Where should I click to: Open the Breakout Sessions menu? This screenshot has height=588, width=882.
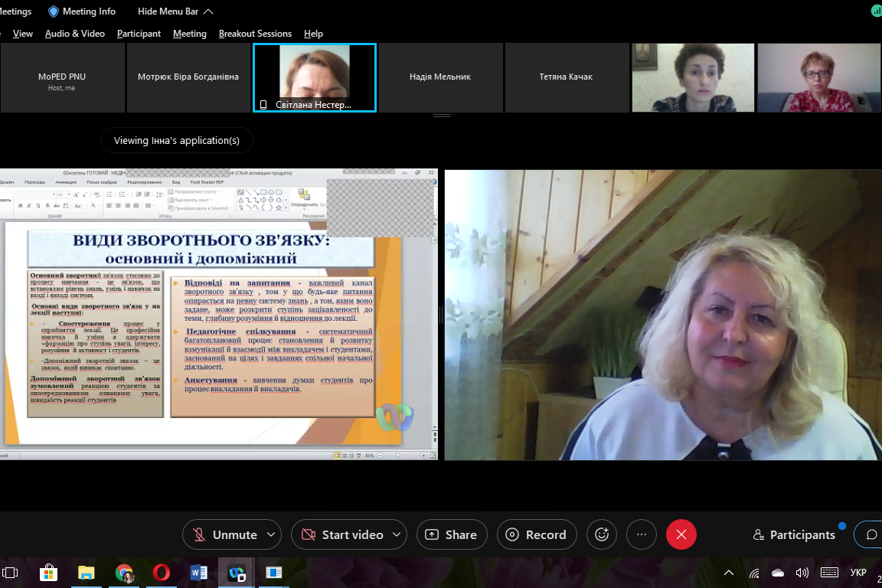(x=255, y=34)
